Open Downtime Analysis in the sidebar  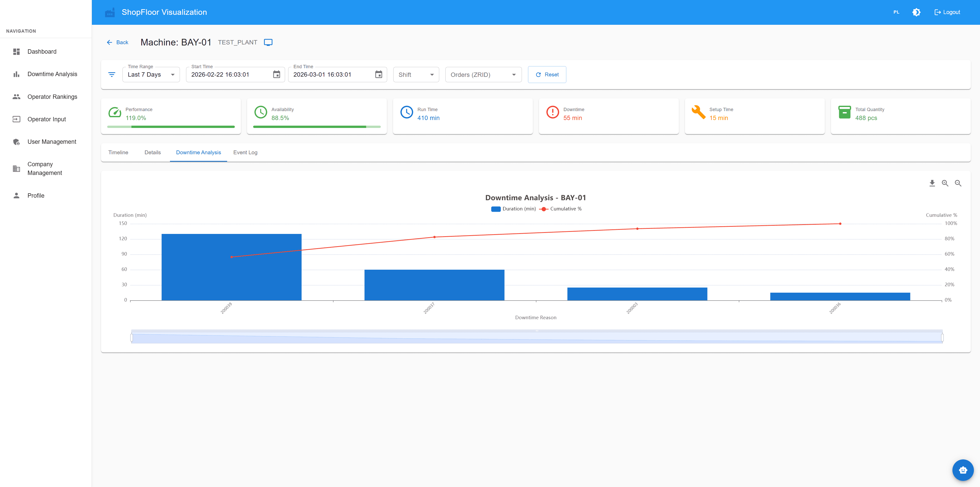[46, 74]
